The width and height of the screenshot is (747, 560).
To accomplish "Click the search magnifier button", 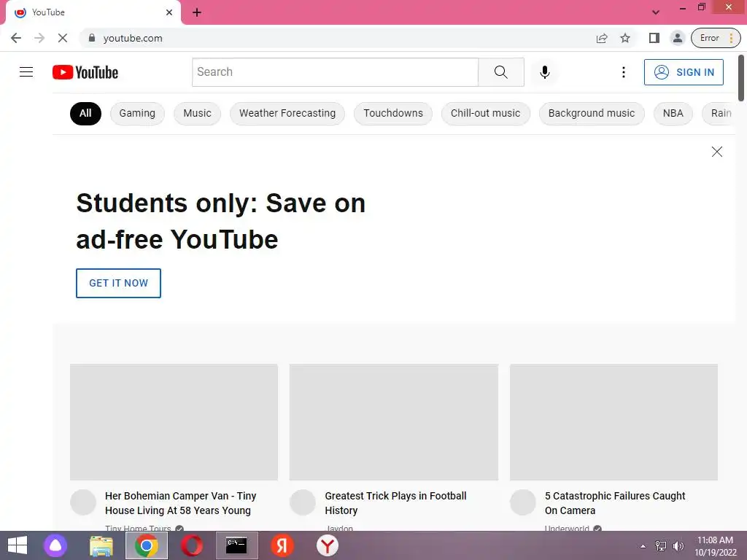I will coord(500,72).
